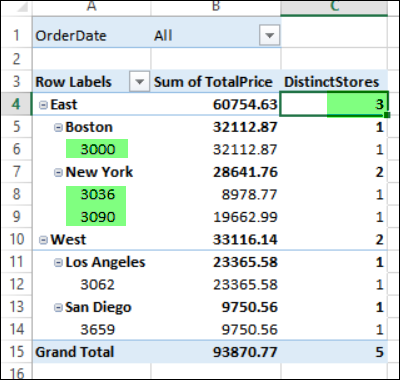The width and height of the screenshot is (400, 380).
Task: Select store 3659 cell
Action: coord(97,330)
